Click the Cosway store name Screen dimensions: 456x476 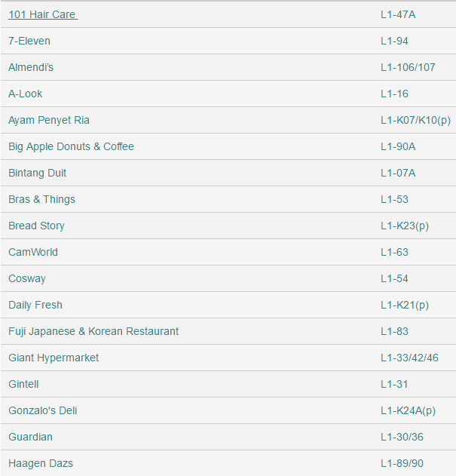tap(27, 278)
